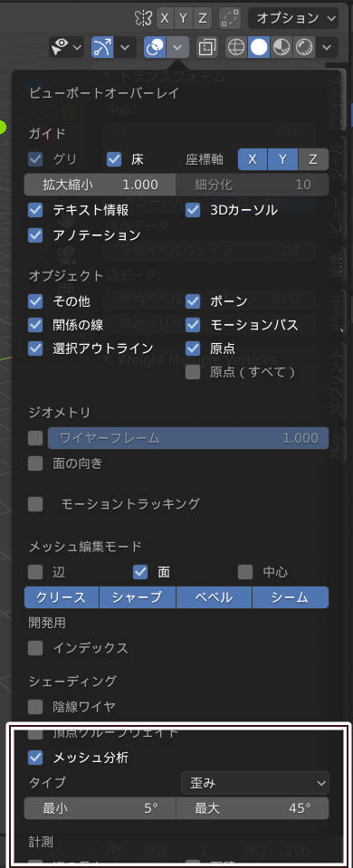353x868 pixels.
Task: Toggle the show overlays icon button
Action: coord(154,48)
